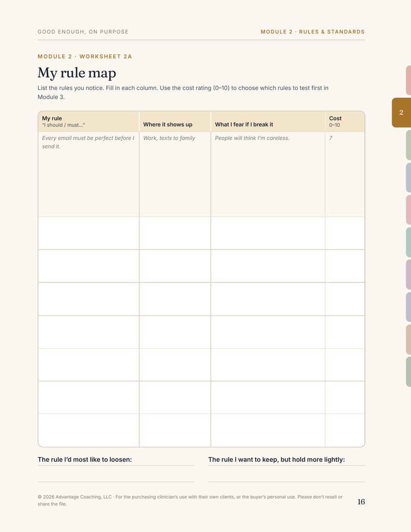Click the example cost value "7"
This screenshot has width=411, height=532.
tap(331, 138)
